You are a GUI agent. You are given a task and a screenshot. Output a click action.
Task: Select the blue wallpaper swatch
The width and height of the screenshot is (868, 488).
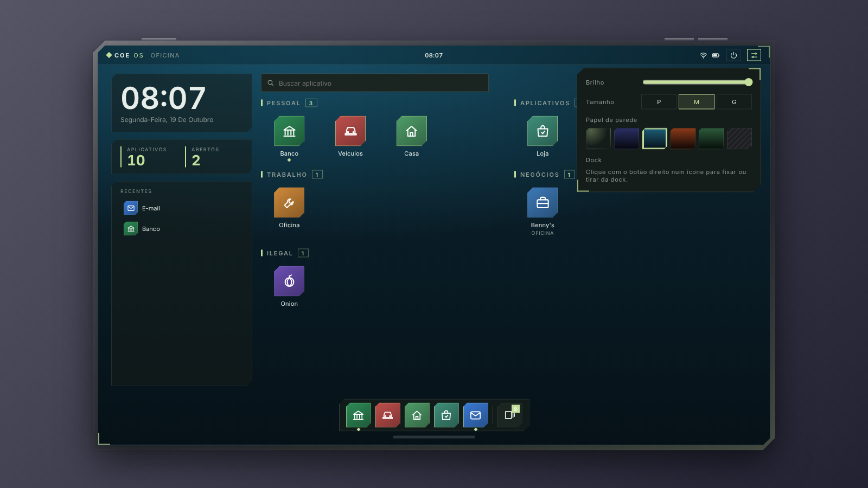[655, 138]
